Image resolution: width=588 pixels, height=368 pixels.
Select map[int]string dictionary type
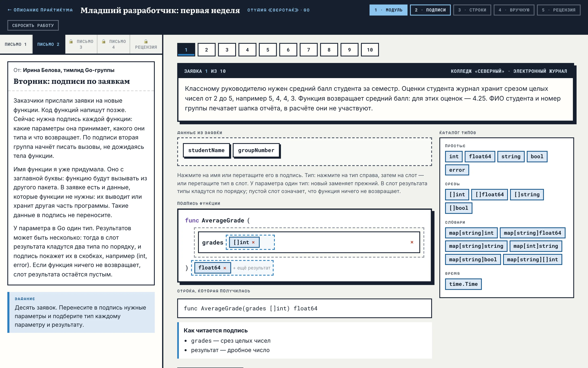(536, 246)
